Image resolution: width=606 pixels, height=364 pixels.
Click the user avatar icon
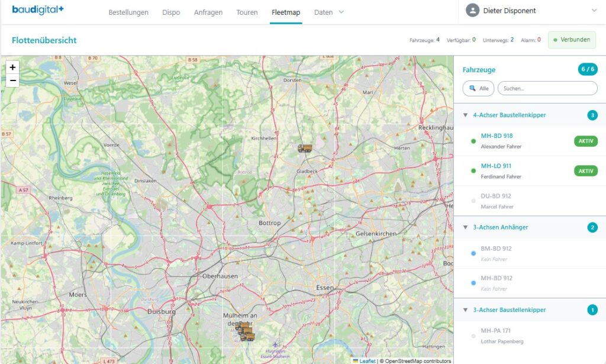click(472, 11)
